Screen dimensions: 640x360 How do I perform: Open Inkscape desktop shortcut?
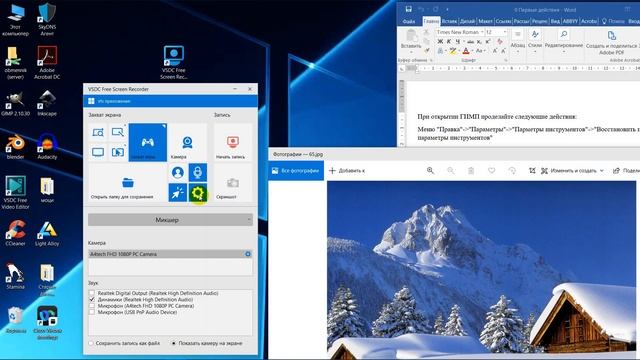click(x=47, y=103)
